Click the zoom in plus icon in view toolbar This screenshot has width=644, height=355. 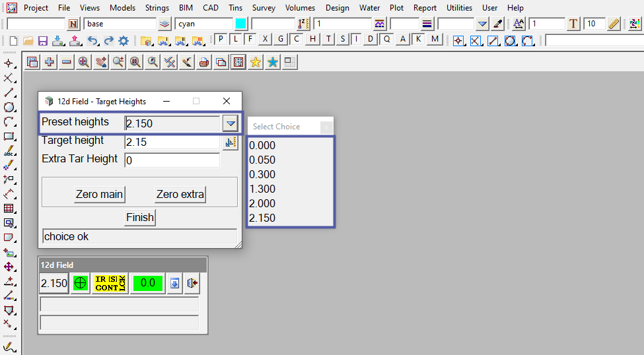tap(50, 63)
